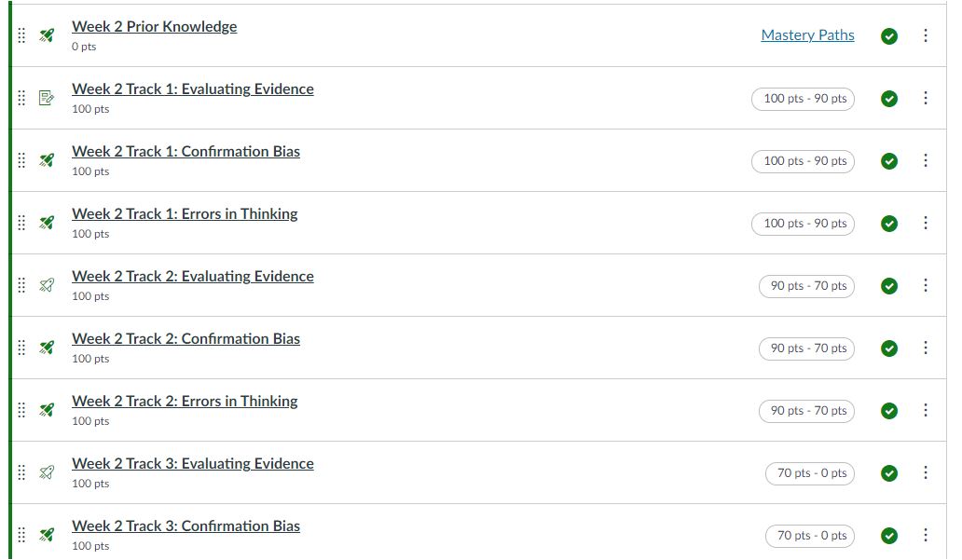Open the options menu for Week 2 Prior Knowledge
This screenshot has width=962, height=560.
925,35
